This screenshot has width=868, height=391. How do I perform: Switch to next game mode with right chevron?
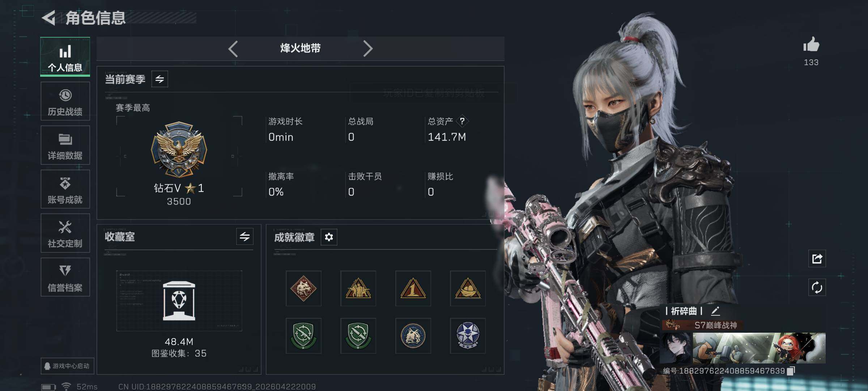367,49
